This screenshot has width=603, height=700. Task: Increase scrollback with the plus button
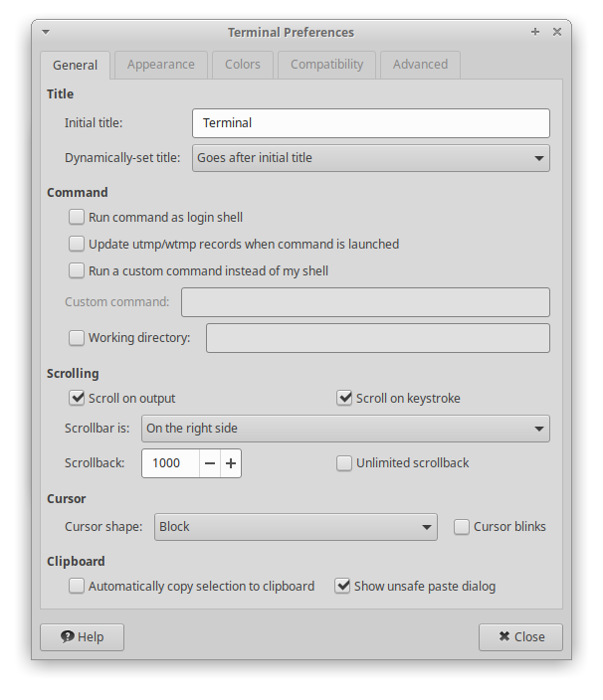tap(231, 463)
